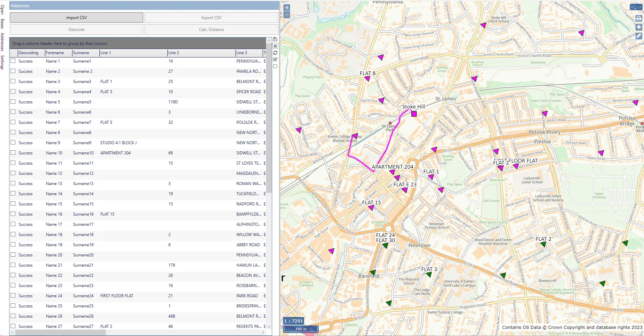Image resolution: width=644 pixels, height=336 pixels.
Task: Click marker near Stoke Hill Infant School
Action: point(483,25)
